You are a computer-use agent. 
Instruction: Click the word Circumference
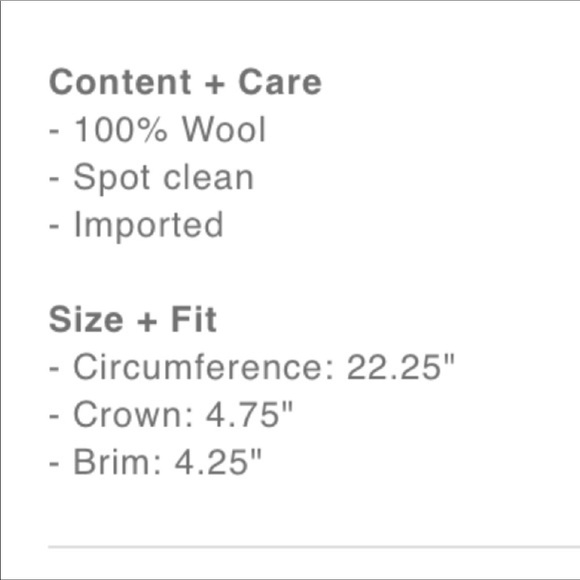204,367
